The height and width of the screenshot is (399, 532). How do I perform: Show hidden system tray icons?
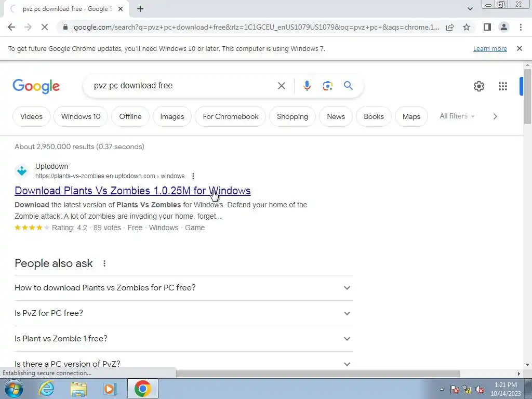pyautogui.click(x=442, y=389)
